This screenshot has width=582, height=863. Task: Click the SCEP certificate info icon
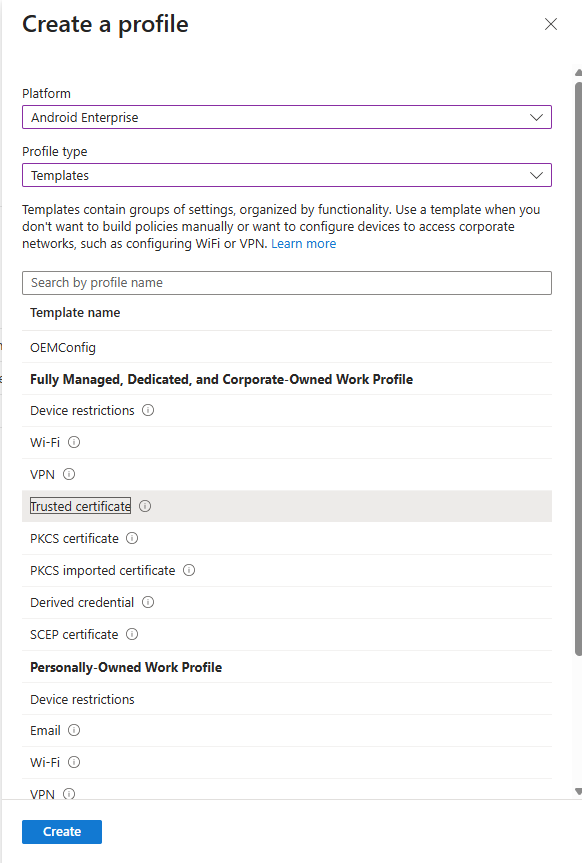[x=132, y=634]
